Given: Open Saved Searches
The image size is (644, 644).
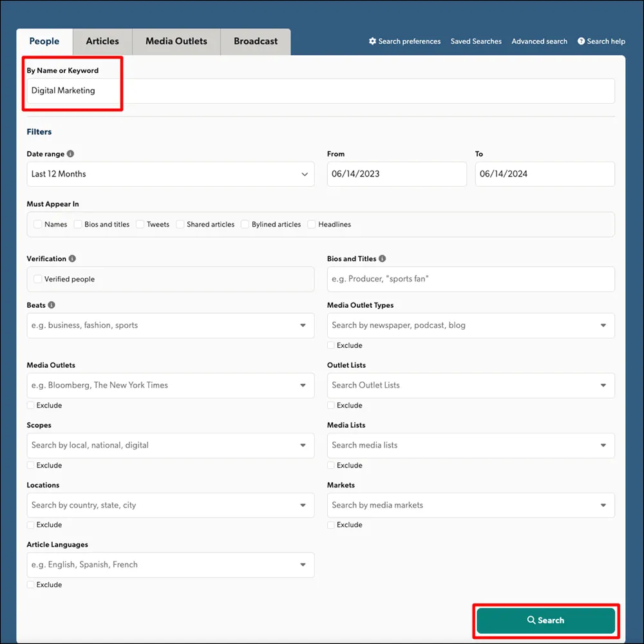Looking at the screenshot, I should pyautogui.click(x=476, y=41).
